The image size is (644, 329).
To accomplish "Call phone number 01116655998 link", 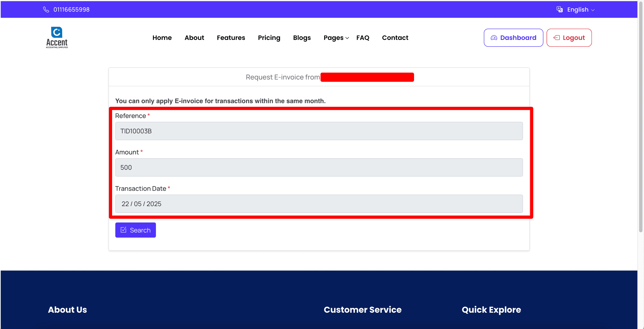I will coord(72,9).
